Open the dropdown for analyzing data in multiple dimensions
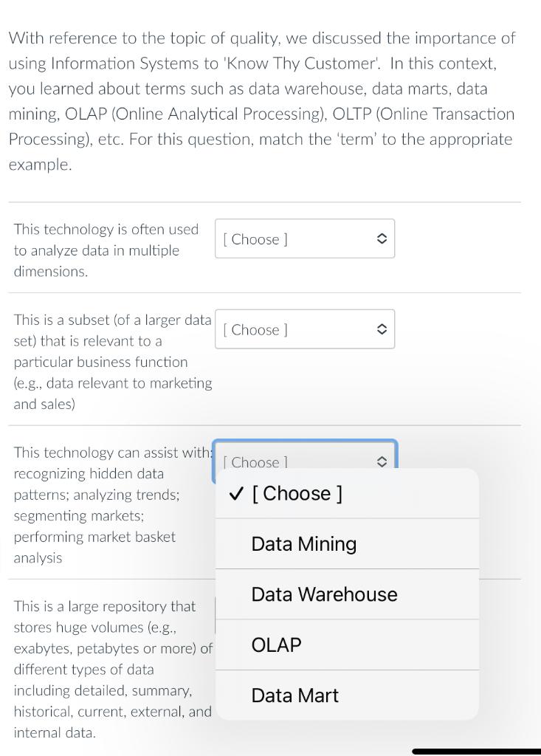The width and height of the screenshot is (541, 756). coord(304,238)
